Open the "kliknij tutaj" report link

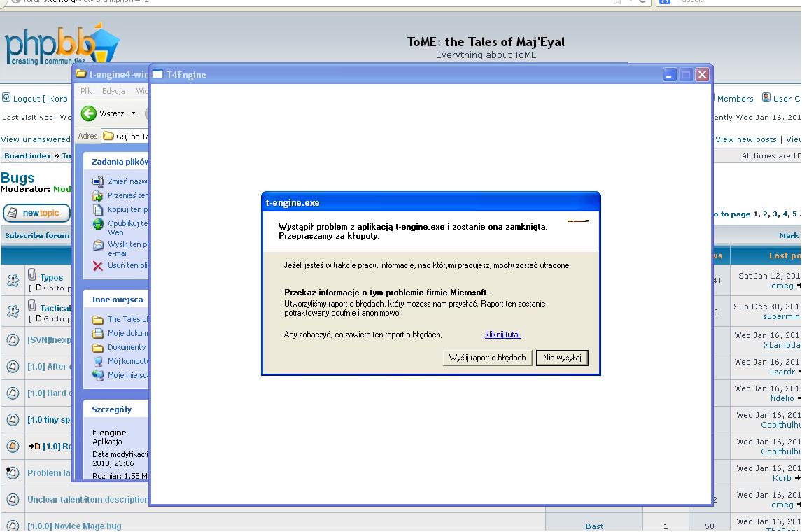502,335
